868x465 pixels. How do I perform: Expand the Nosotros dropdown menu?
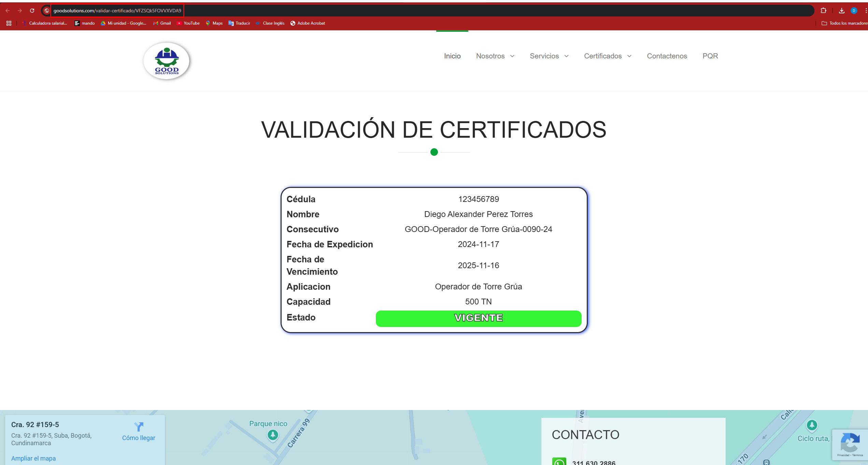tap(495, 56)
